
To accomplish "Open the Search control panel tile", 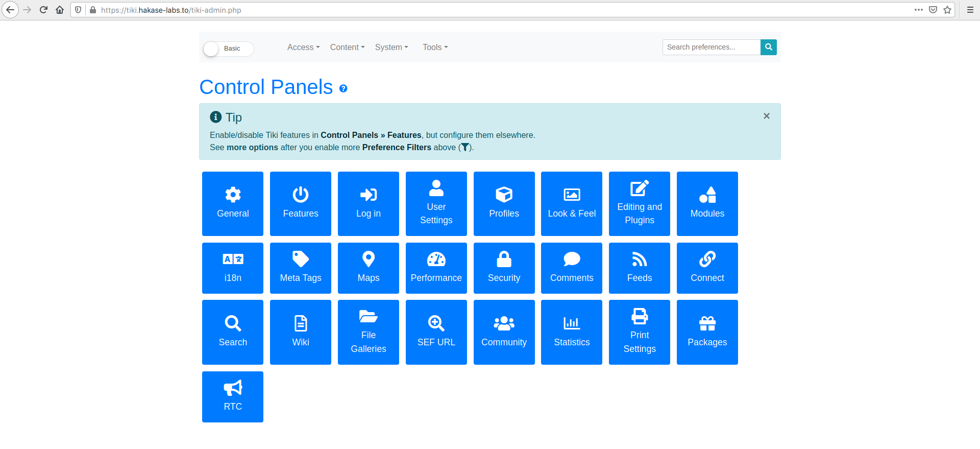I will (x=233, y=332).
